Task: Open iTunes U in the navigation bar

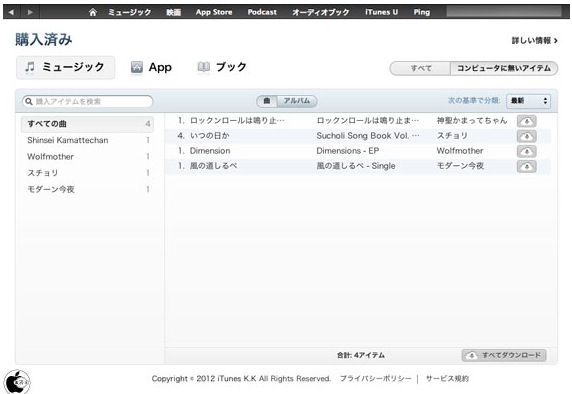Action: (382, 12)
